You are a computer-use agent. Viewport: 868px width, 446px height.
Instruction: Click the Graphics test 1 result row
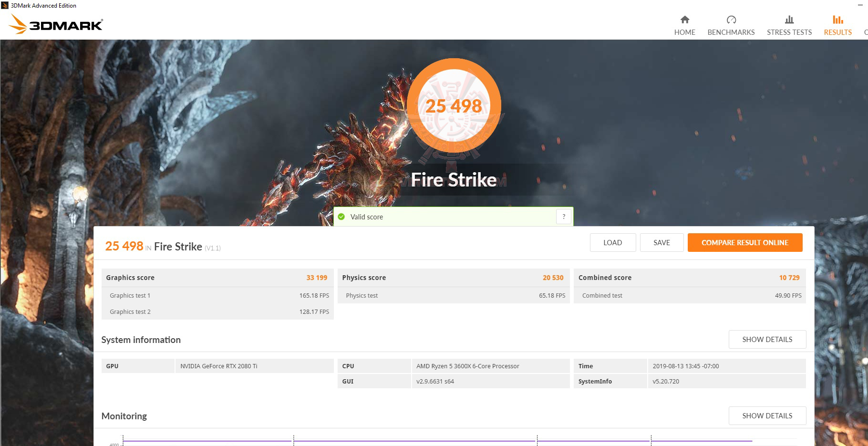tap(217, 295)
